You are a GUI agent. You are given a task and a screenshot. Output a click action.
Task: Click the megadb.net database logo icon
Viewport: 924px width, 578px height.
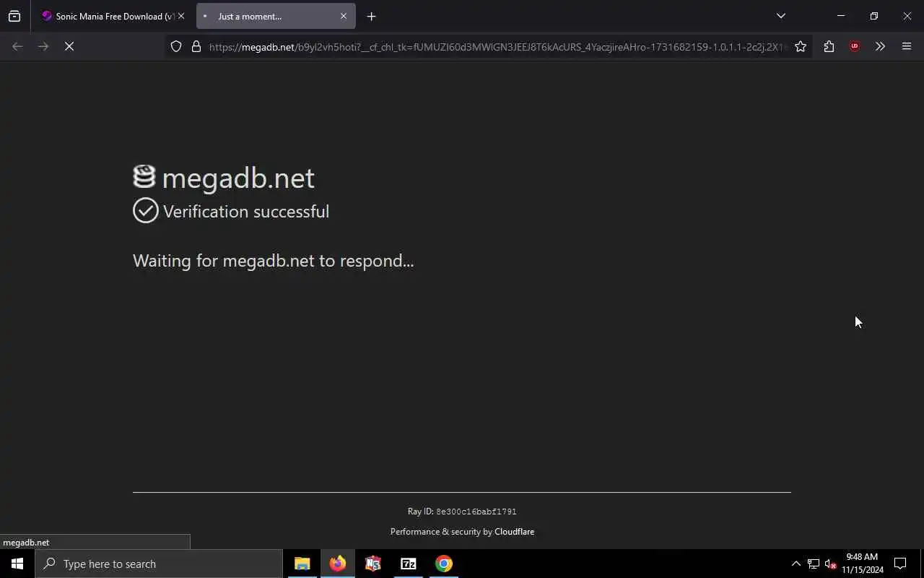click(x=144, y=177)
